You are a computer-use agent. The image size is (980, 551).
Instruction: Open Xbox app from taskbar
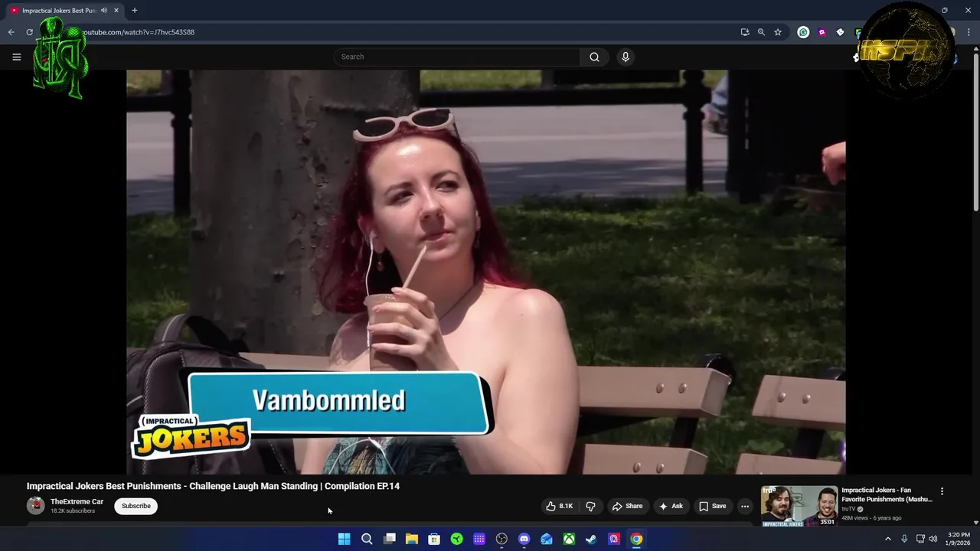click(569, 539)
